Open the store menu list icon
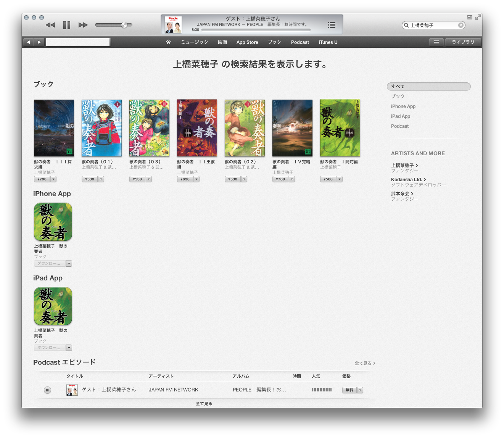Screen dimensions: 504x438 tap(436, 42)
